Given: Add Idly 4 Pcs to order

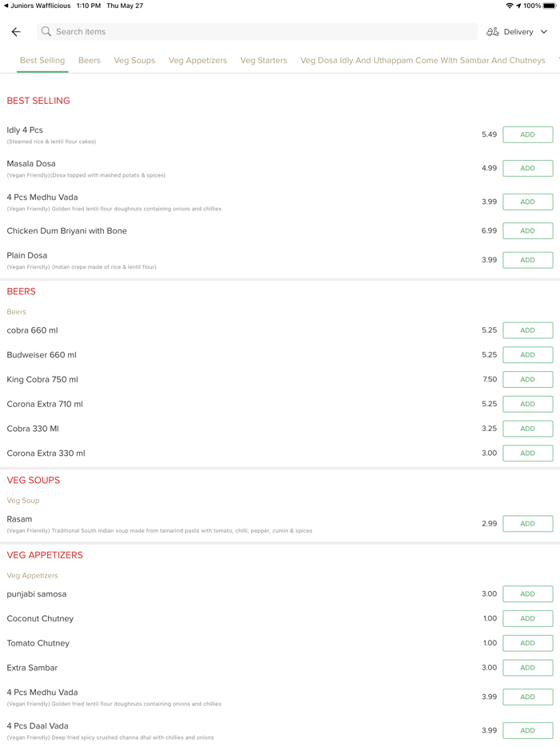Looking at the screenshot, I should [527, 135].
